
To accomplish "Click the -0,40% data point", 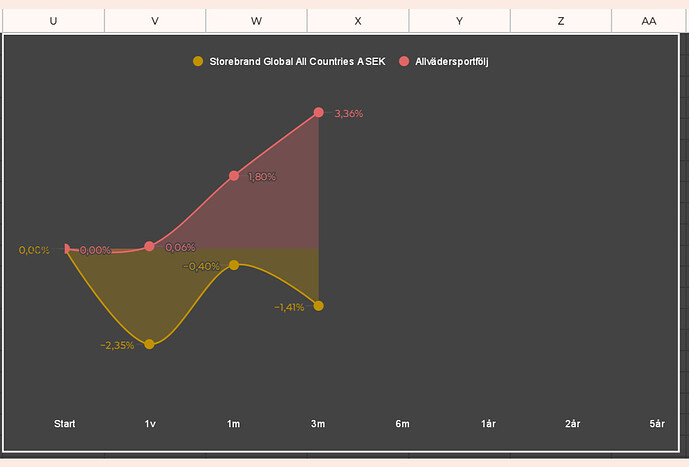I will click(234, 265).
